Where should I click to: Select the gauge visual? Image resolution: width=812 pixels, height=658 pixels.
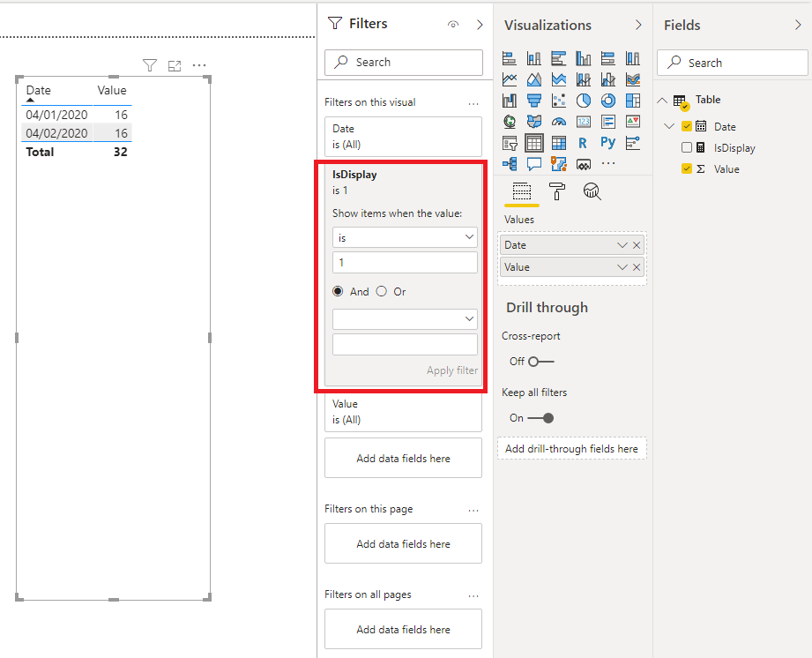tap(559, 122)
